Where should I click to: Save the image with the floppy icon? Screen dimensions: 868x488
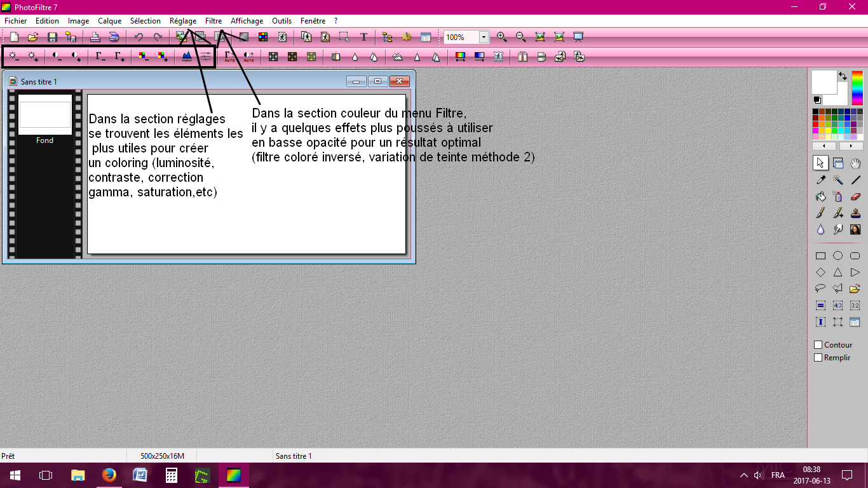pyautogui.click(x=53, y=37)
